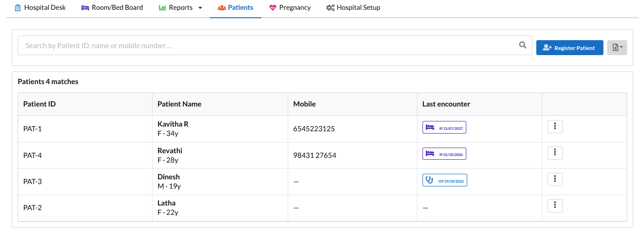This screenshot has width=644, height=234.
Task: Open the Hospital Desk tab
Action: point(40,7)
